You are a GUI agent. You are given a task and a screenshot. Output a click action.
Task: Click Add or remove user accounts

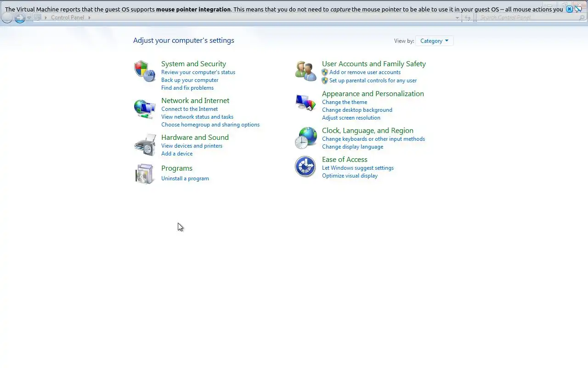pos(365,72)
